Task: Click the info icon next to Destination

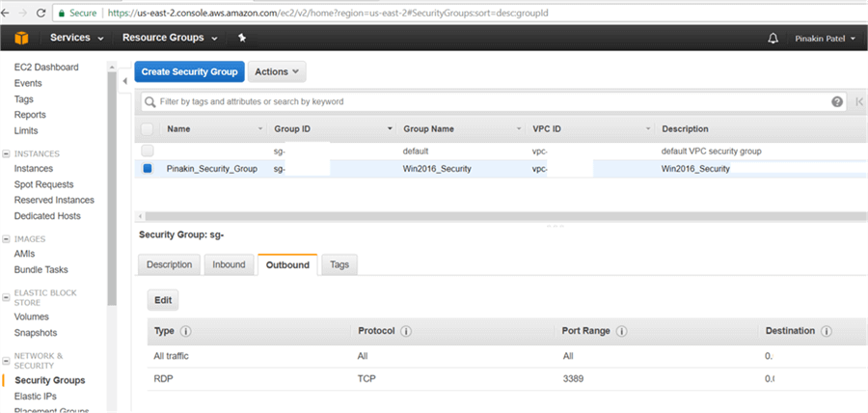Action: [x=826, y=331]
